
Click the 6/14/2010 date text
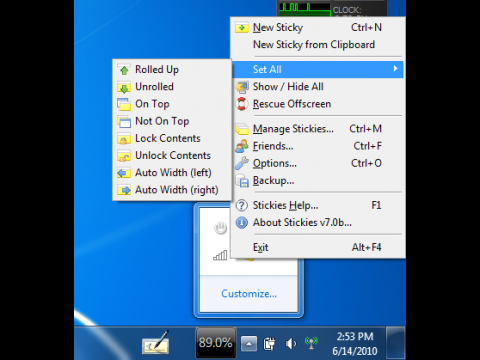355,351
